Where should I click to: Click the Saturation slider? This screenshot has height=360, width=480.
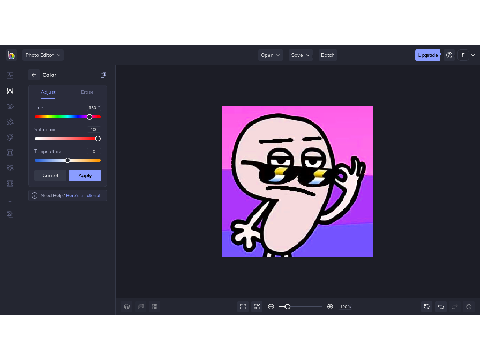68,138
